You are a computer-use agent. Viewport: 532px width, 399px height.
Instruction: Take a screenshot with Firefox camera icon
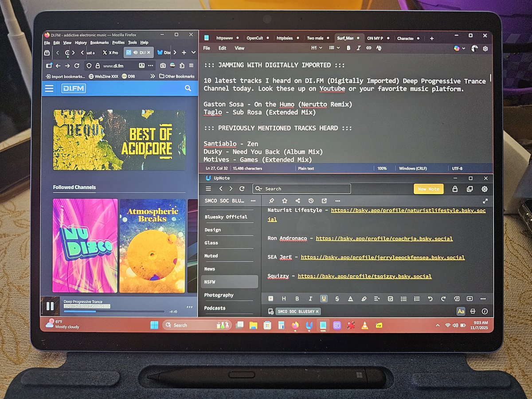click(x=163, y=66)
